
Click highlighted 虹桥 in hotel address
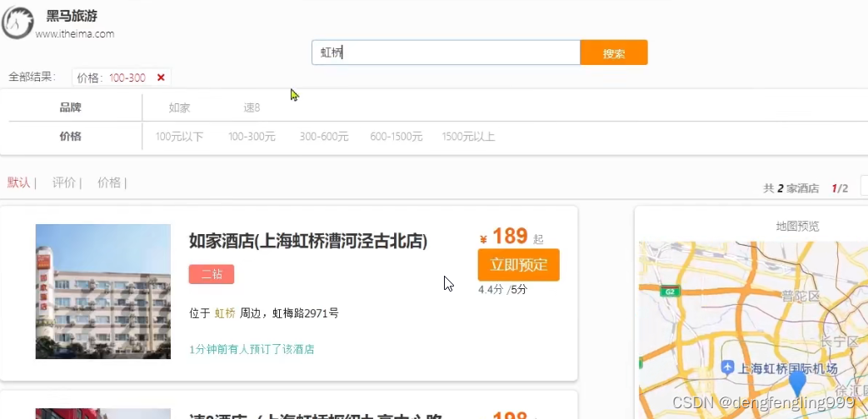(225, 314)
